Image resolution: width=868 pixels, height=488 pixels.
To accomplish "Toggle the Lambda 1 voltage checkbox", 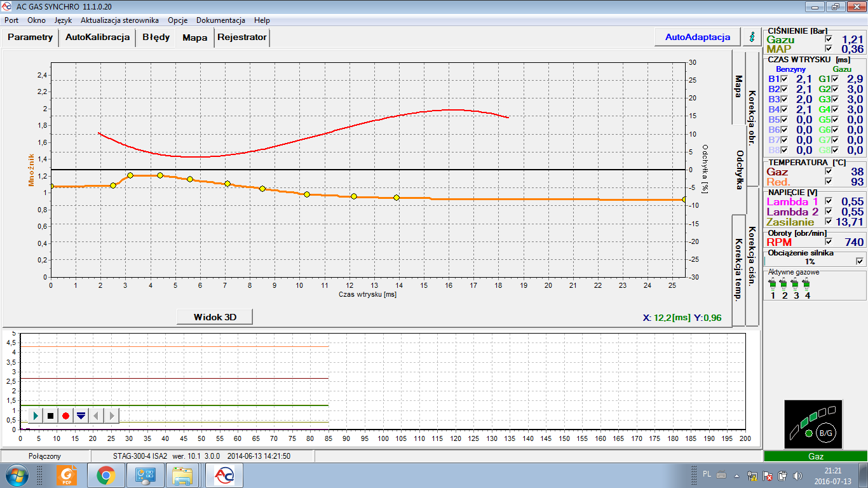I will coord(828,201).
